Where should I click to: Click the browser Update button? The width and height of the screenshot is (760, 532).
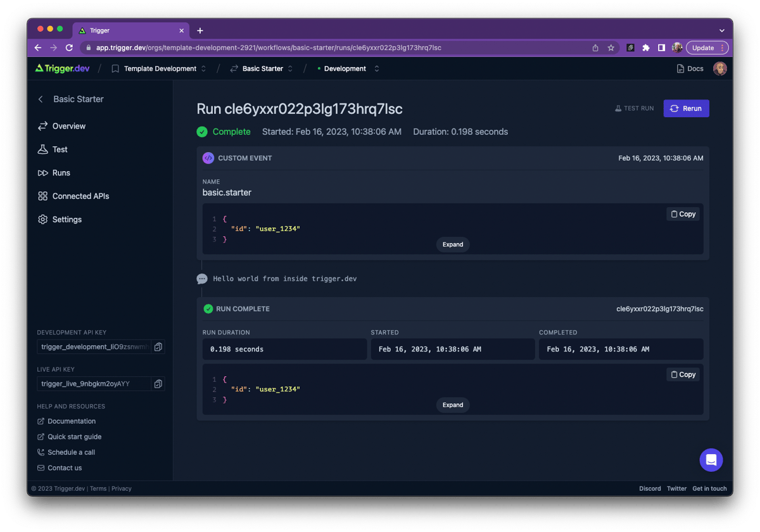click(707, 47)
